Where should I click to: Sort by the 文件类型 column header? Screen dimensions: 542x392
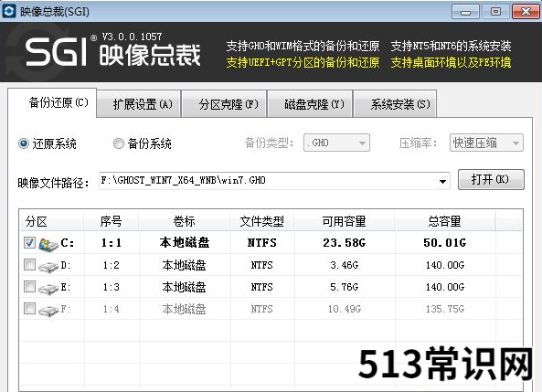pos(262,221)
